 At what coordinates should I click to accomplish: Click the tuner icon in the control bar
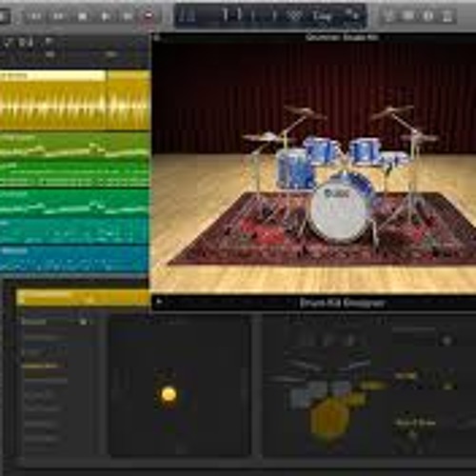click(x=388, y=15)
